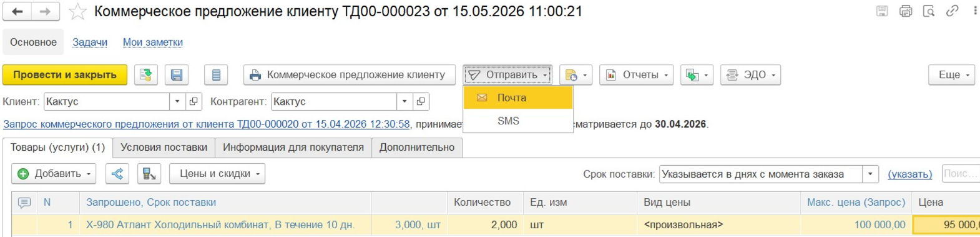
Task: Open the Запрос коммерческого предложения link
Action: pyautogui.click(x=207, y=124)
